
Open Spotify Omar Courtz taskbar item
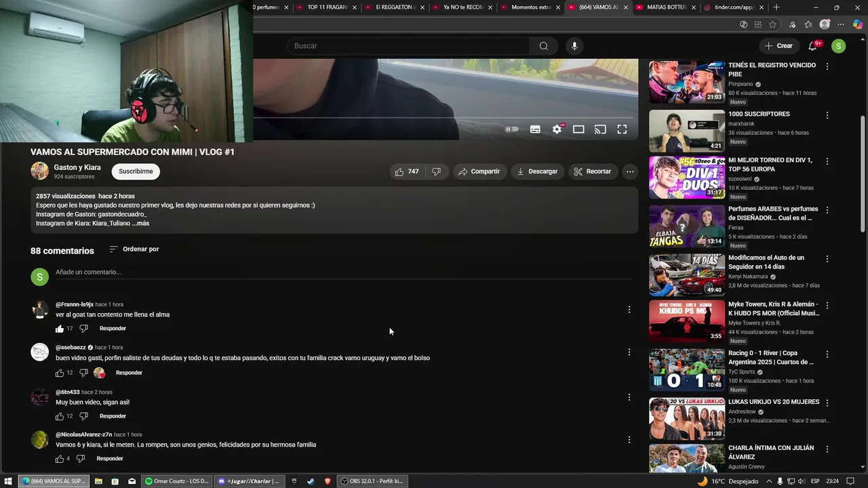178,481
